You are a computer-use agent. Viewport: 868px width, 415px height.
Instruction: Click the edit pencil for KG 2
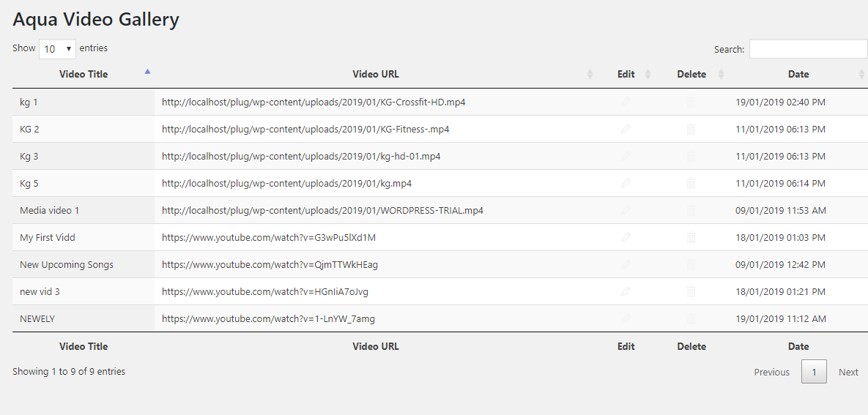pyautogui.click(x=626, y=130)
